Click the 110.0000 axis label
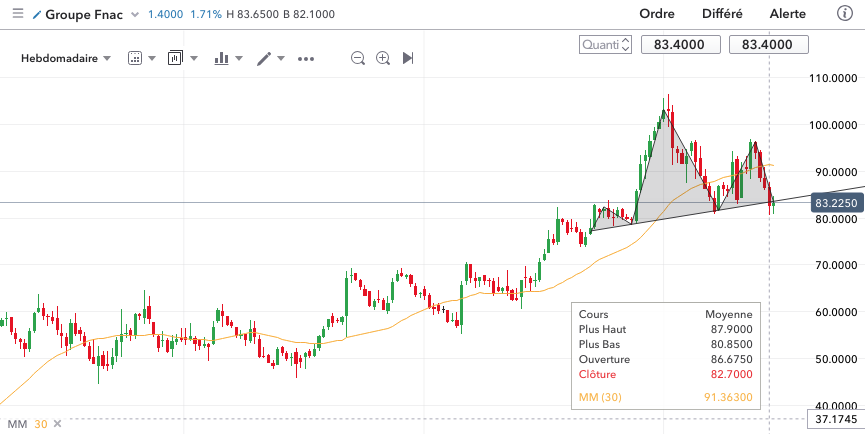 tap(832, 78)
